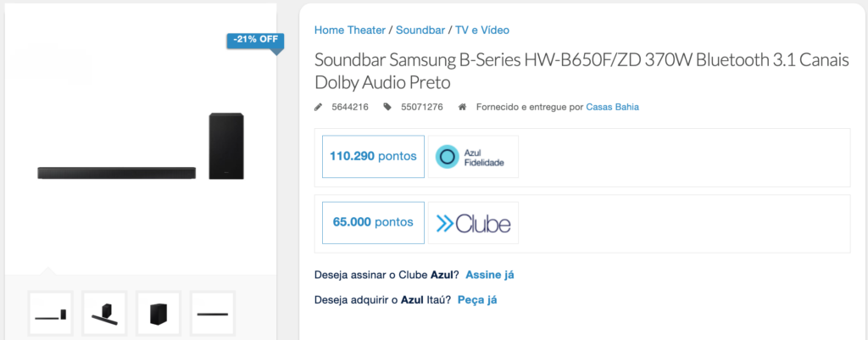Click the tag icon beside 55071276

[387, 107]
